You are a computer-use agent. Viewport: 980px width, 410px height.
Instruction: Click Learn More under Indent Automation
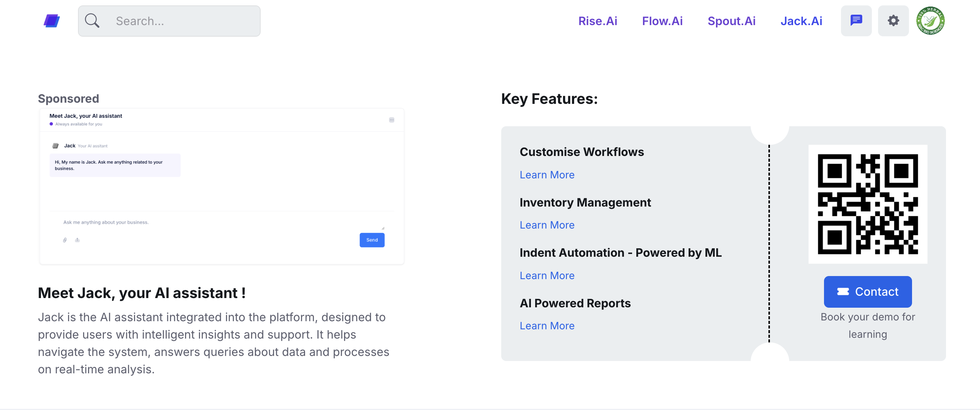point(547,276)
